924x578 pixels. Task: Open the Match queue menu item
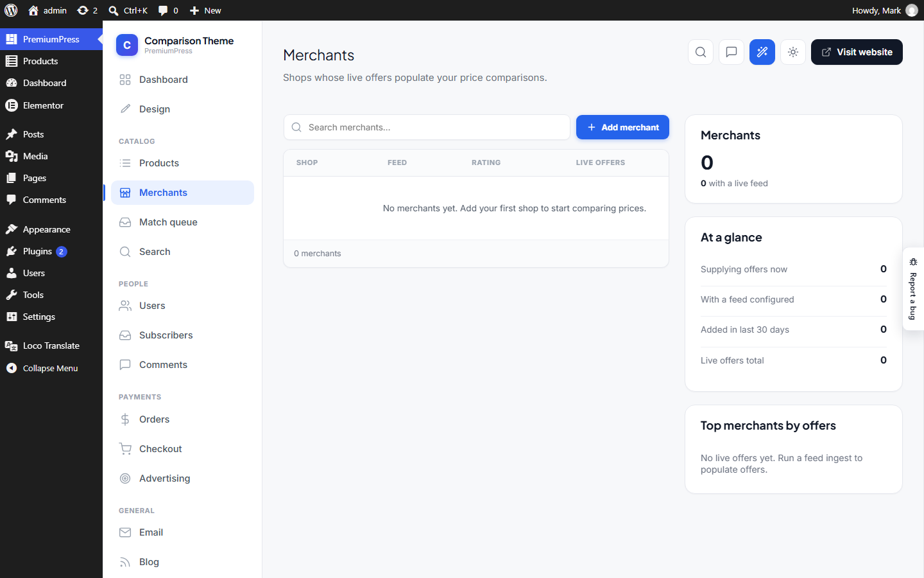[x=182, y=222]
